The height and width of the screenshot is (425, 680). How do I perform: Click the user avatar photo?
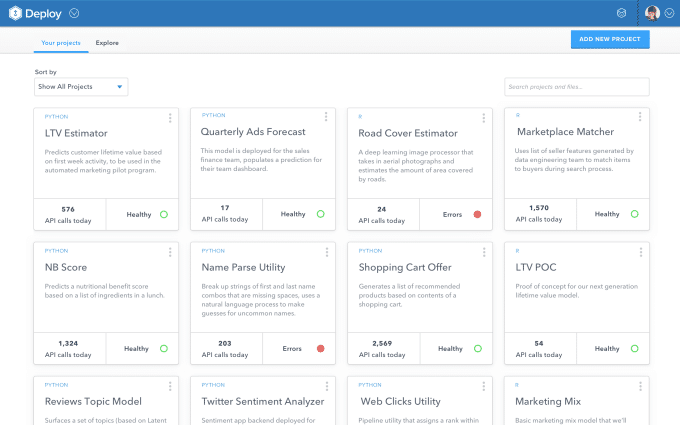point(652,13)
